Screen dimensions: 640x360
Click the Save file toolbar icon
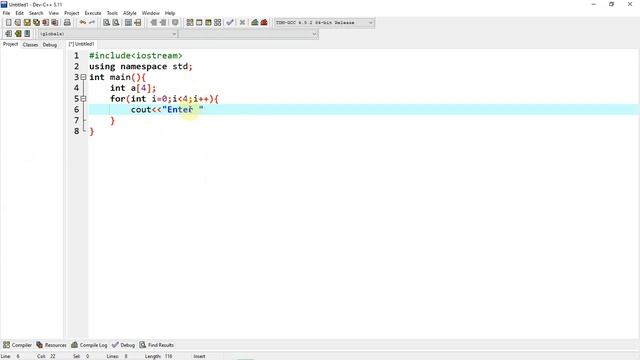pos(27,22)
